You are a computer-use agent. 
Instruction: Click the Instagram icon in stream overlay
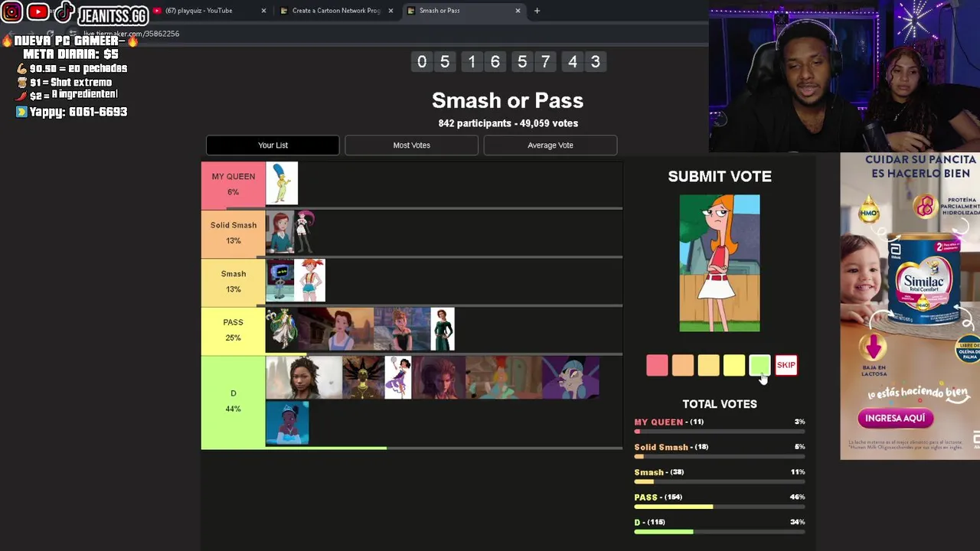point(11,12)
